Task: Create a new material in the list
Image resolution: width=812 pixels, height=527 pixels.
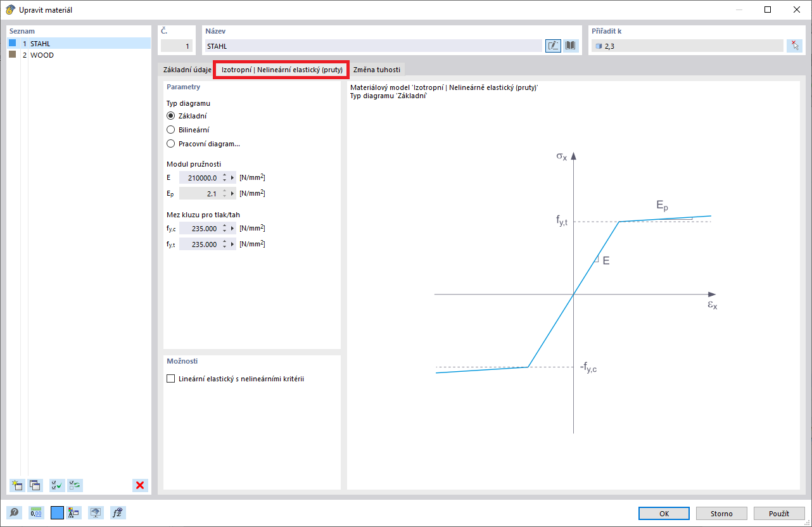Action: point(17,485)
